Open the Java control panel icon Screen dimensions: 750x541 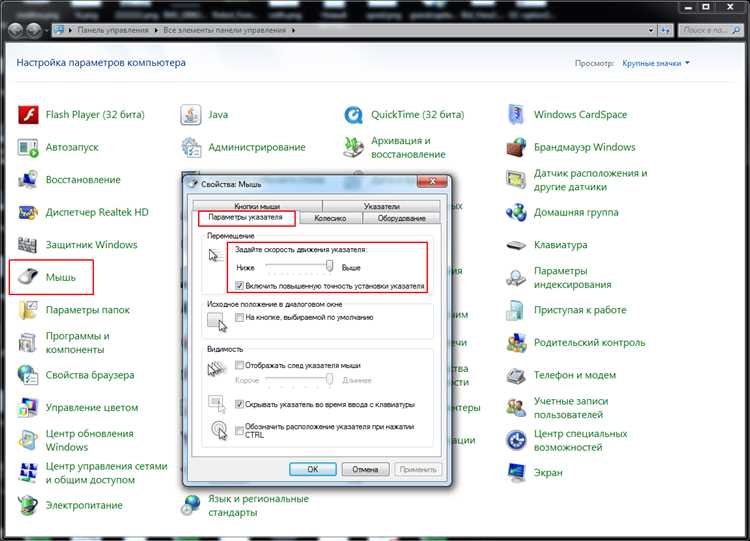coord(191,115)
